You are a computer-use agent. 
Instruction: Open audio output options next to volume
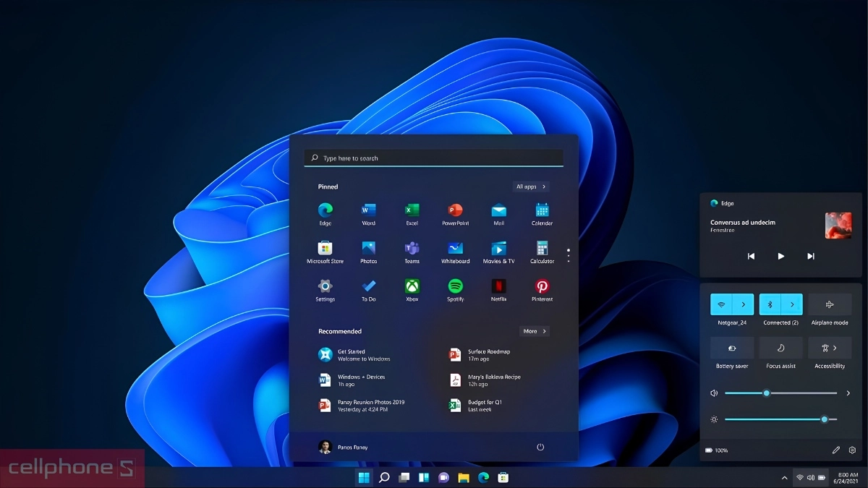(848, 393)
